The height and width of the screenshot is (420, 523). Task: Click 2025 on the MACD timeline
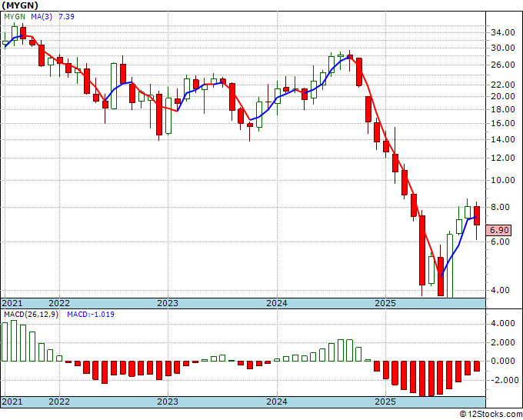385,402
